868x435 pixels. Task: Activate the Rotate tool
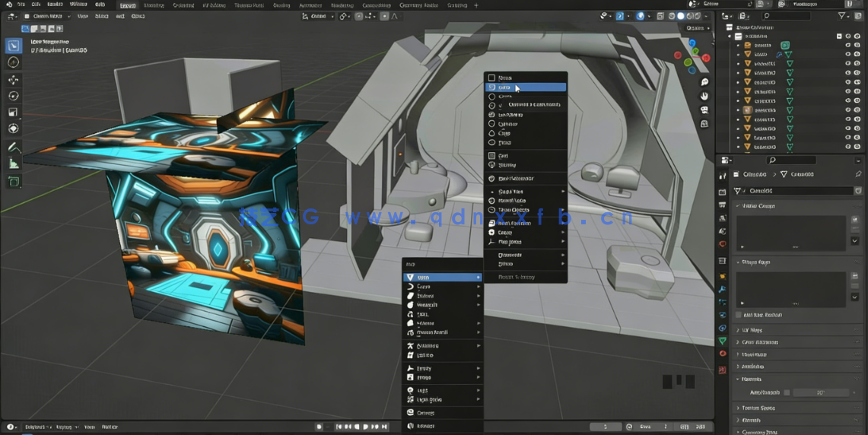pos(13,96)
